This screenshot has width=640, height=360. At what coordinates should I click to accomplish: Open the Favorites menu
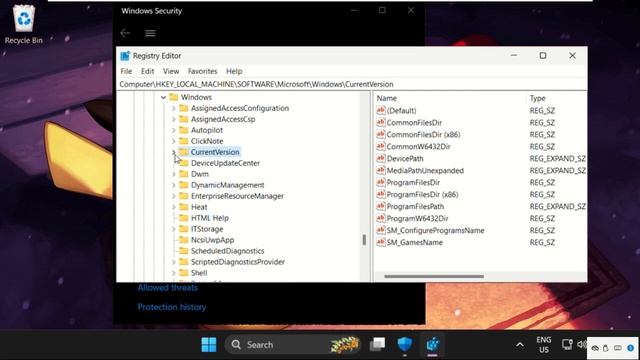pos(202,71)
